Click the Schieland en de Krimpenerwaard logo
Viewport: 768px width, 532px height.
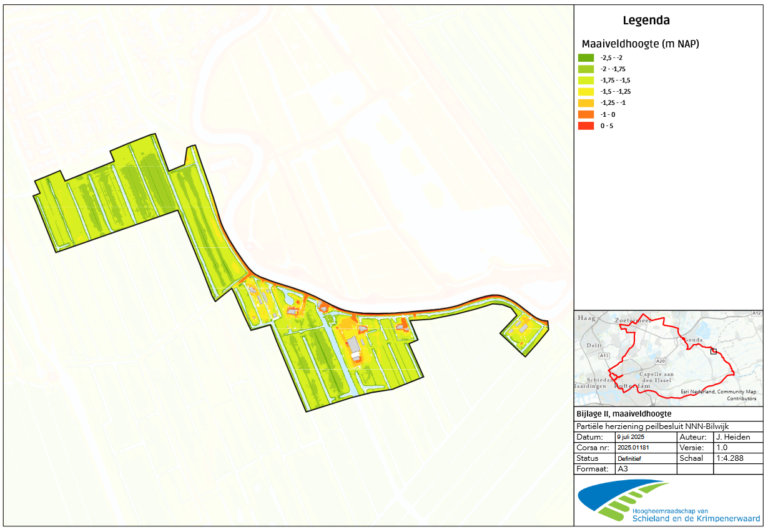pos(669,501)
